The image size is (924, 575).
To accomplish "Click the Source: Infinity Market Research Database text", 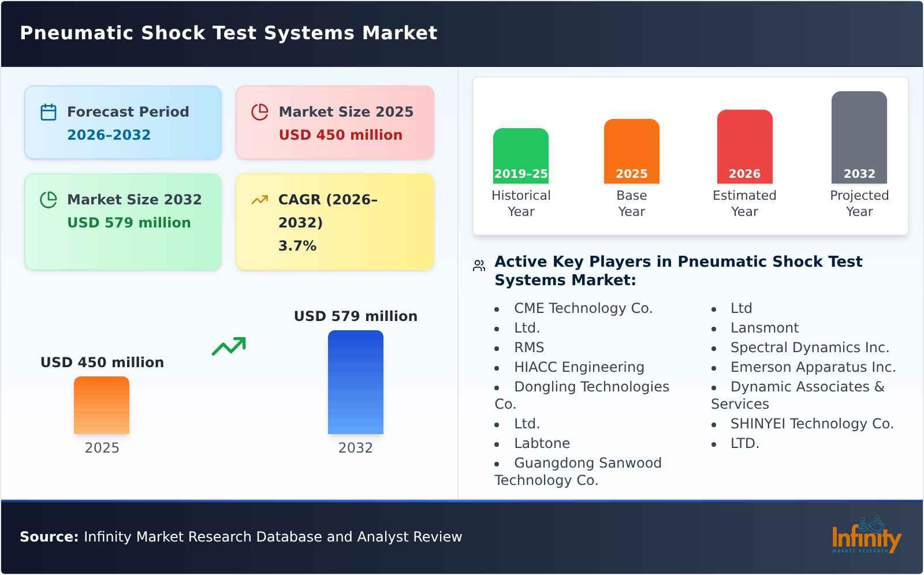I will tap(241, 537).
